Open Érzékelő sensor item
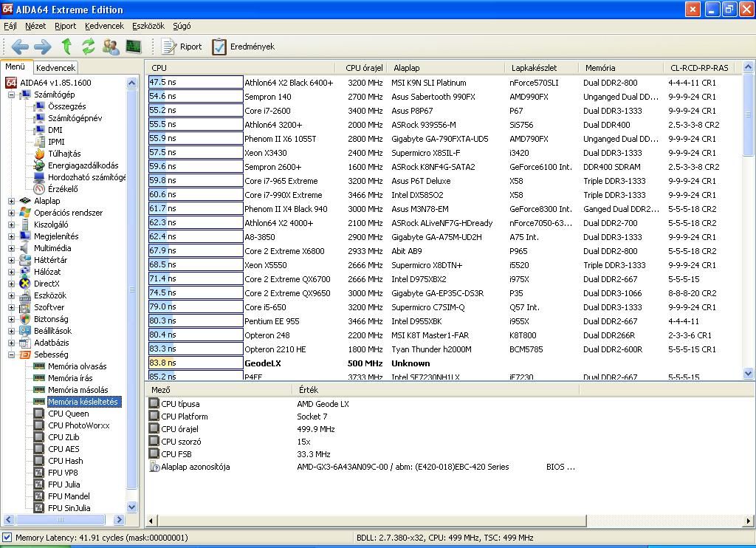The width and height of the screenshot is (756, 548). click(63, 189)
